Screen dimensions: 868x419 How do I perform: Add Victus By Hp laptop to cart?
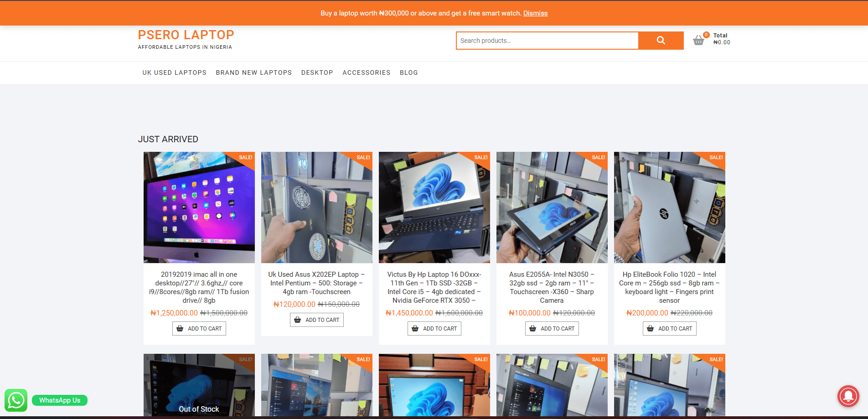[x=434, y=329]
